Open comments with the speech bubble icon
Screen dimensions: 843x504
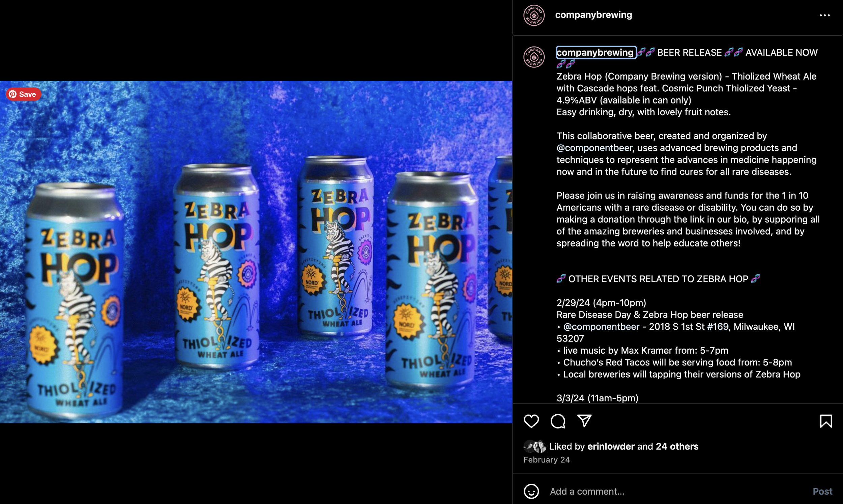(x=558, y=421)
